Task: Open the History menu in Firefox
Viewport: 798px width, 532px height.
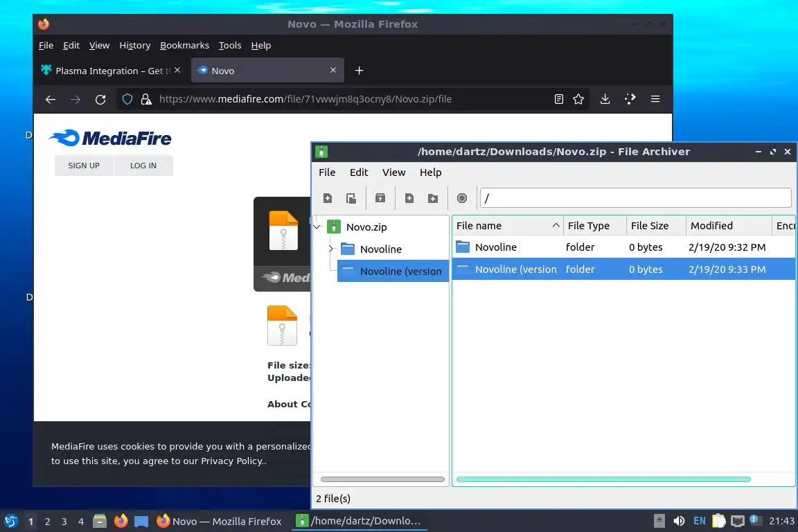Action: click(x=135, y=45)
